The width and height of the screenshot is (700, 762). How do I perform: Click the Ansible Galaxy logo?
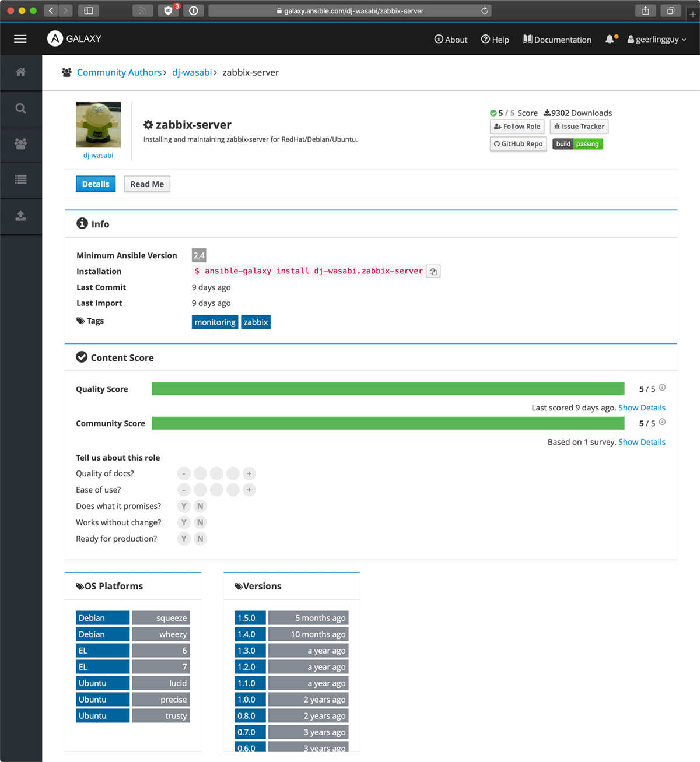(x=74, y=38)
